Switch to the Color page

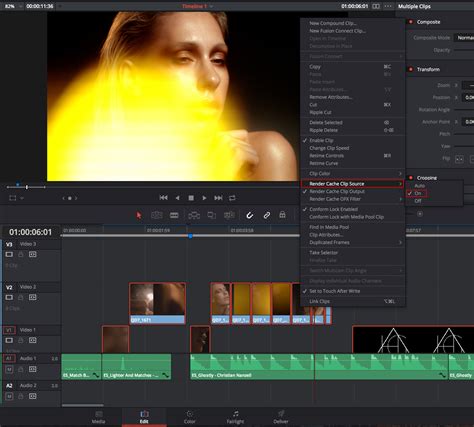[x=189, y=417]
